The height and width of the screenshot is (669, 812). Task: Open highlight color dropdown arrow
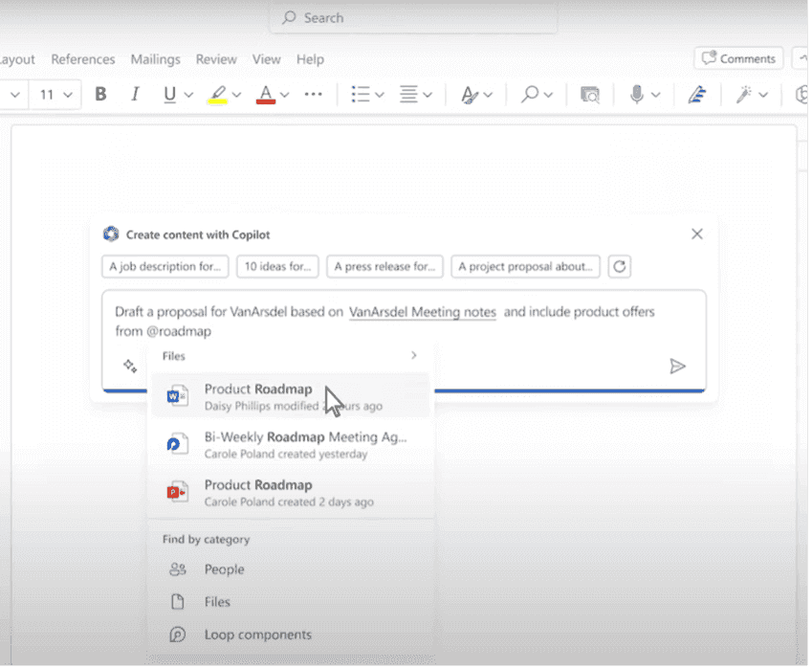236,95
